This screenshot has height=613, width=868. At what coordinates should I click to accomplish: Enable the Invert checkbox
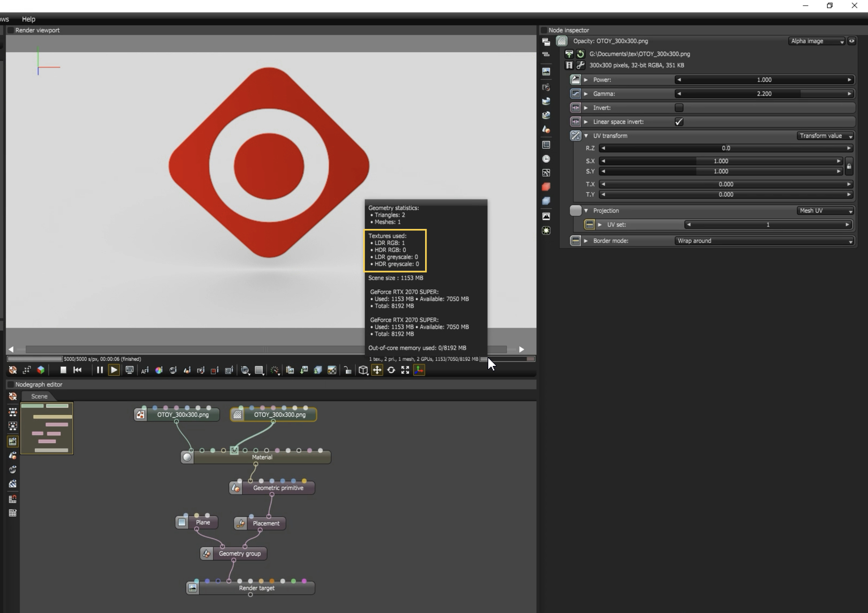[x=679, y=108]
